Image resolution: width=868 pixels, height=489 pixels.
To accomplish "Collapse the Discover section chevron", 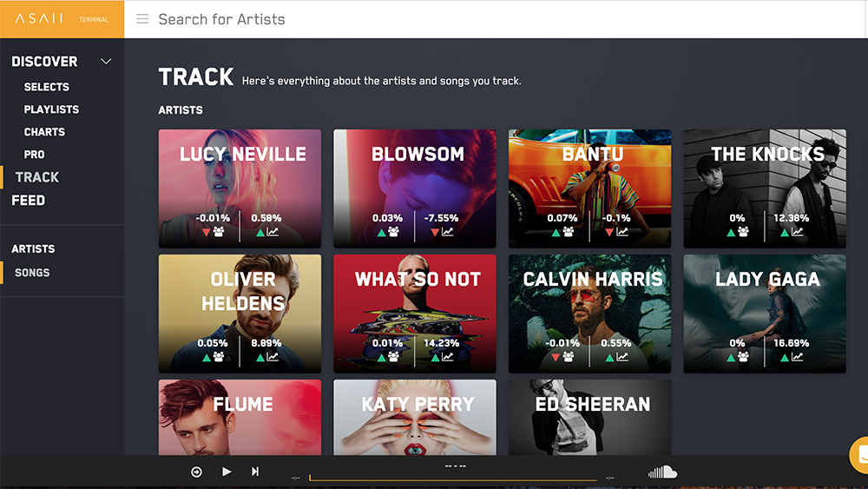I will click(x=106, y=62).
